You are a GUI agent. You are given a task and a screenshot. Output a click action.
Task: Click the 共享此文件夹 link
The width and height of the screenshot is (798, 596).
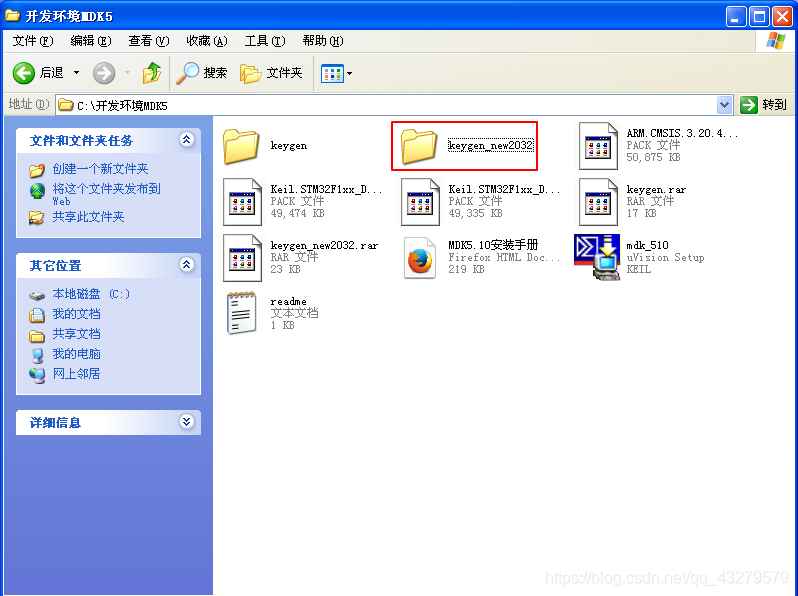tap(88, 217)
